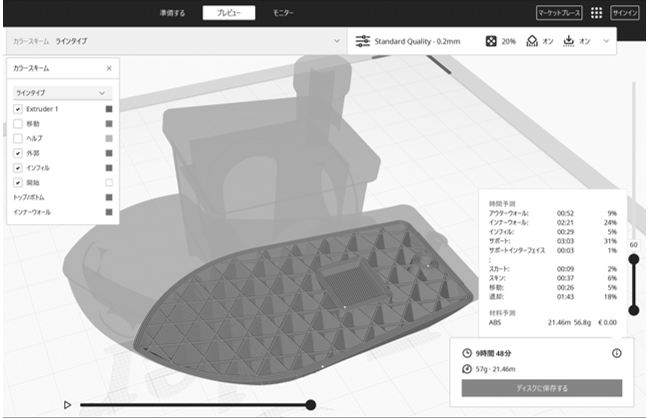This screenshot has width=649, height=419.
Task: Click the upper layer slider handle
Action: click(x=633, y=260)
